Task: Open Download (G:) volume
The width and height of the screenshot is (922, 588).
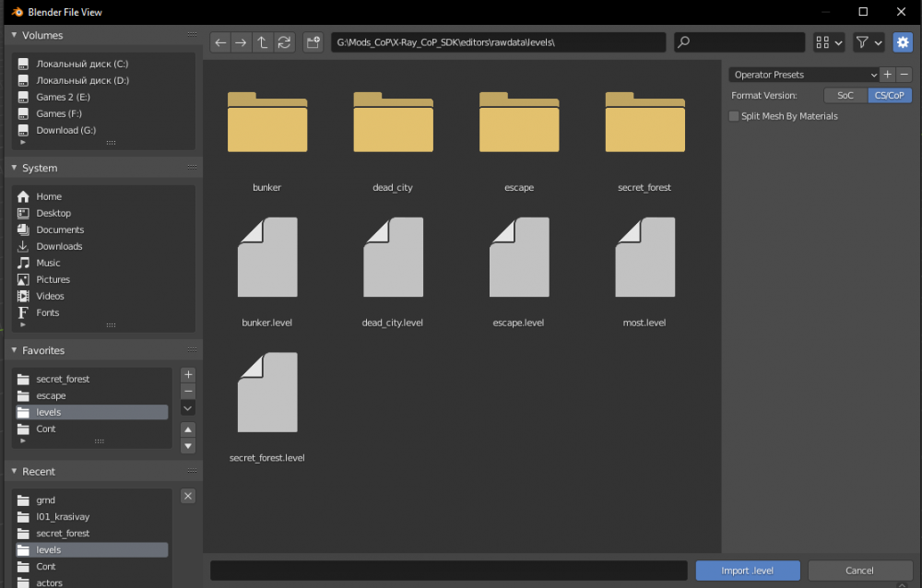Action: [x=65, y=130]
